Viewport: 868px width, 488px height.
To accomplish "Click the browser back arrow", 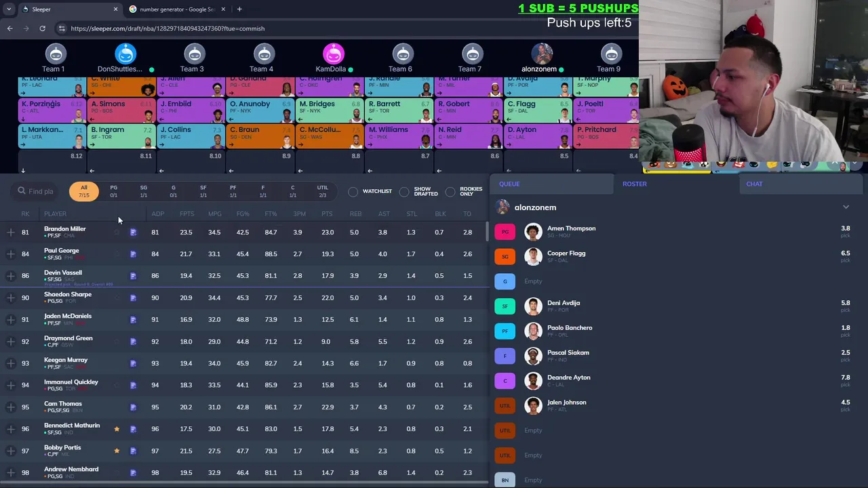I will pos(9,28).
